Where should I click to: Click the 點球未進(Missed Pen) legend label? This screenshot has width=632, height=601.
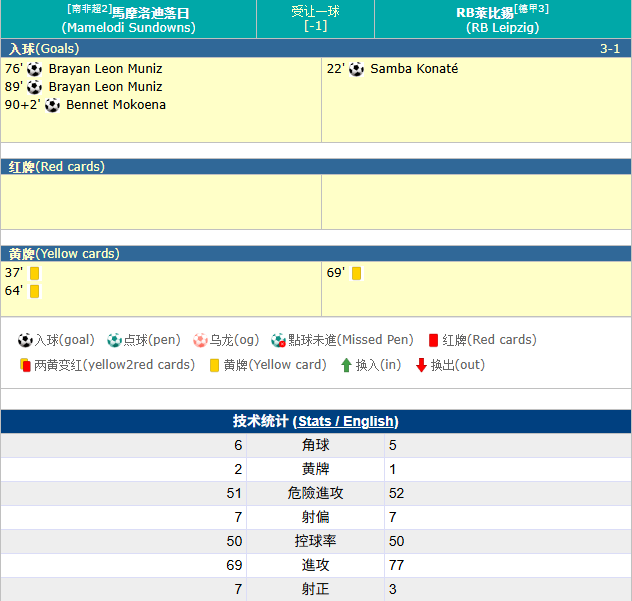pos(351,340)
